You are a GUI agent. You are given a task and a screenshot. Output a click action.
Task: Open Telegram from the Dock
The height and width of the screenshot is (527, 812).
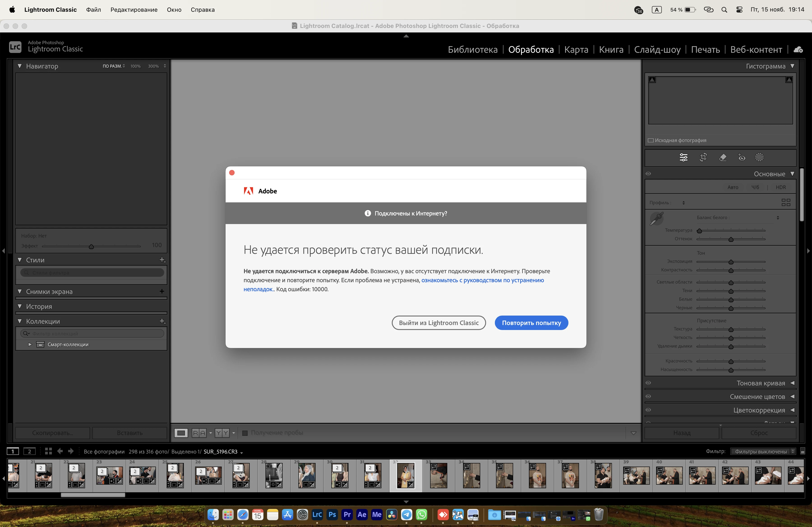point(406,514)
